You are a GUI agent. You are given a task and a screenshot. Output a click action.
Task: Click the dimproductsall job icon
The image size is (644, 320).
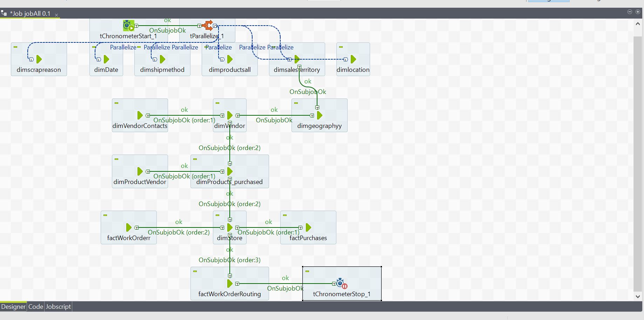[230, 59]
